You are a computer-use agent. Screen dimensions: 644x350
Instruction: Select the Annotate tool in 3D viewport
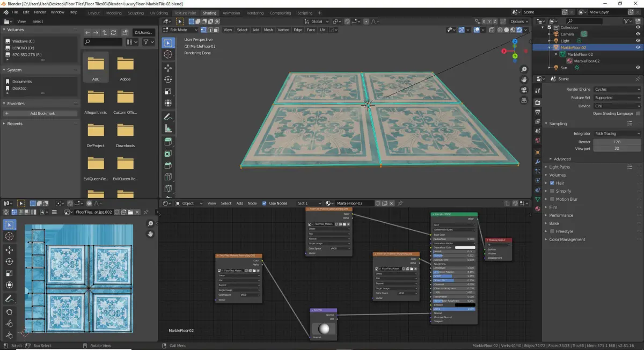coord(168,116)
